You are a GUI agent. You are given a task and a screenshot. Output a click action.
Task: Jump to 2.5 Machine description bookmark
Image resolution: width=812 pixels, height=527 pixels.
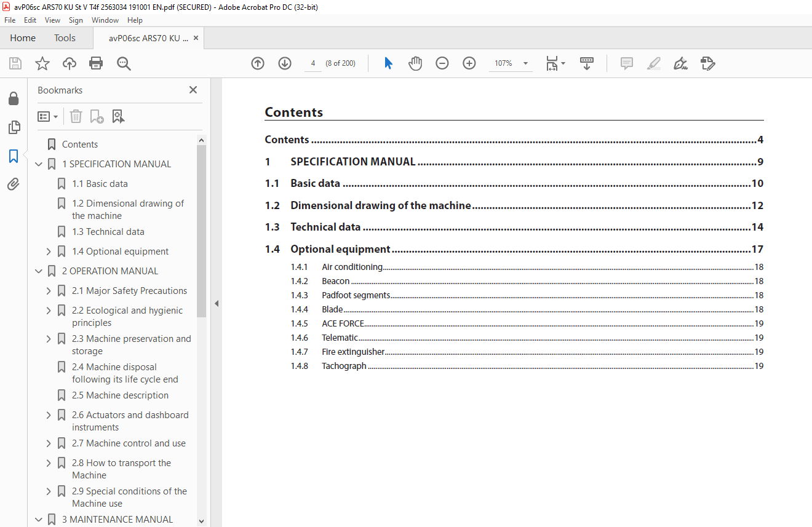coord(120,395)
